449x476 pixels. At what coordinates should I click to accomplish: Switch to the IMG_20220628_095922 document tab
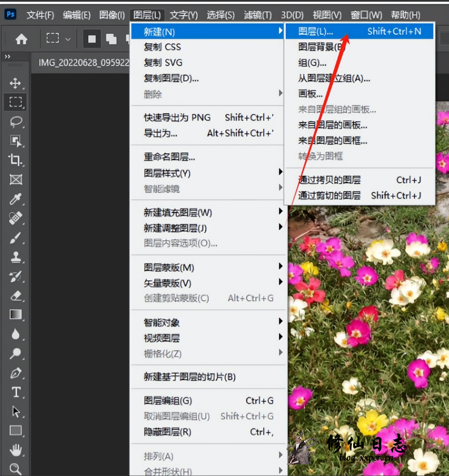(84, 62)
